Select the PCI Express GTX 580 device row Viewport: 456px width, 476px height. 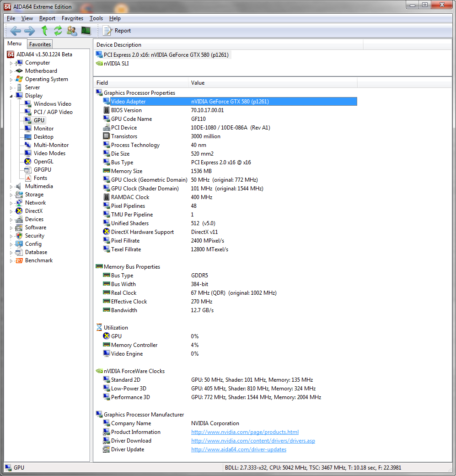(163, 54)
